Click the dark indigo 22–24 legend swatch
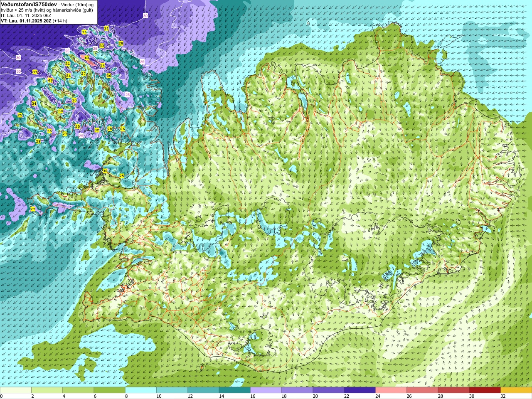The height and width of the screenshot is (399, 532). [360, 390]
